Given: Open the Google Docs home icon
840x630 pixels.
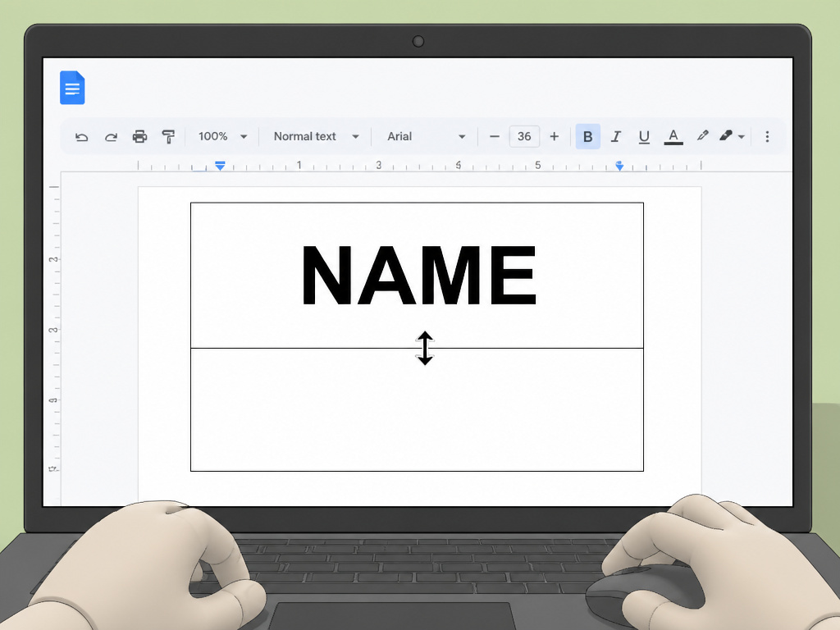Looking at the screenshot, I should tap(72, 87).
